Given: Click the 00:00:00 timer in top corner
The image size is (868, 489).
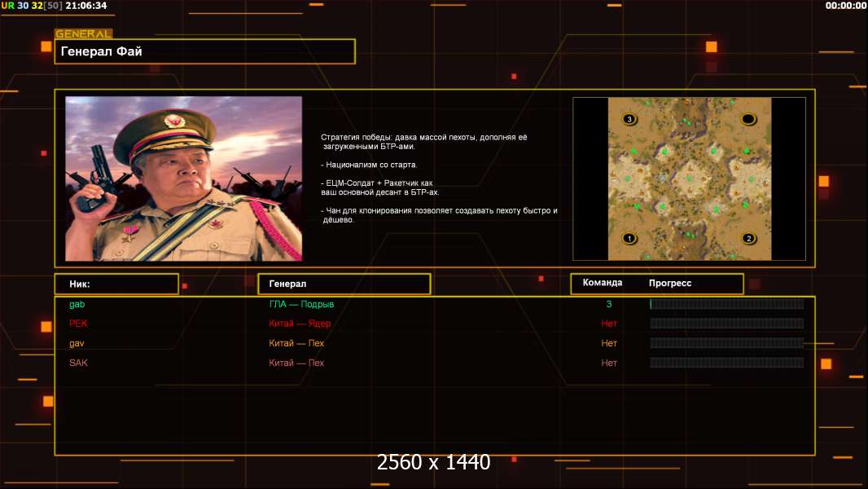Looking at the screenshot, I should pos(845,6).
